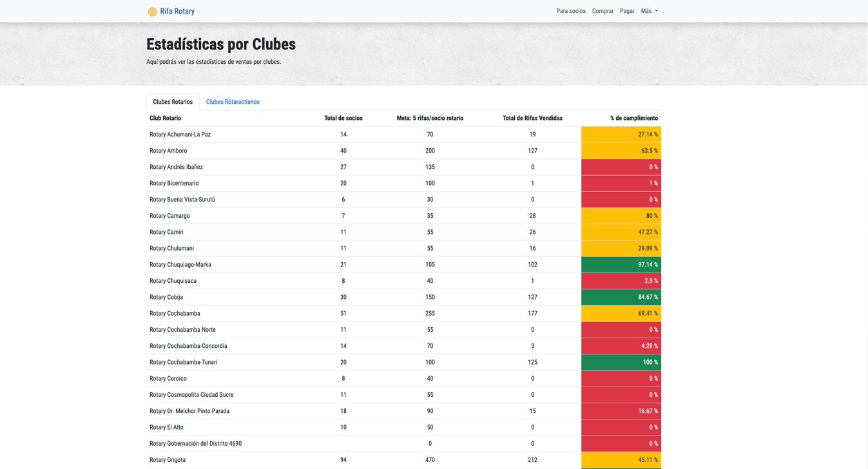868x469 pixels.
Task: Click the Rotary Grigota club name
Action: 168,460
